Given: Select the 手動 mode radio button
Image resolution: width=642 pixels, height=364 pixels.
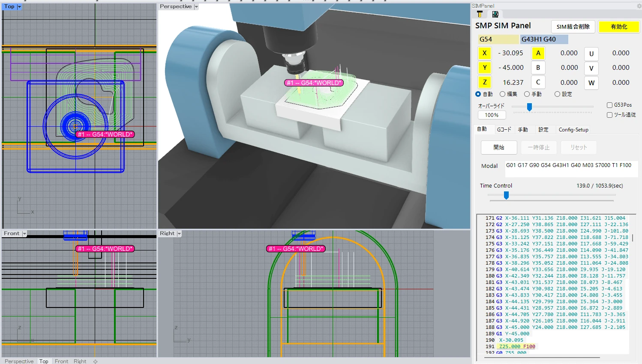Looking at the screenshot, I should pos(527,94).
